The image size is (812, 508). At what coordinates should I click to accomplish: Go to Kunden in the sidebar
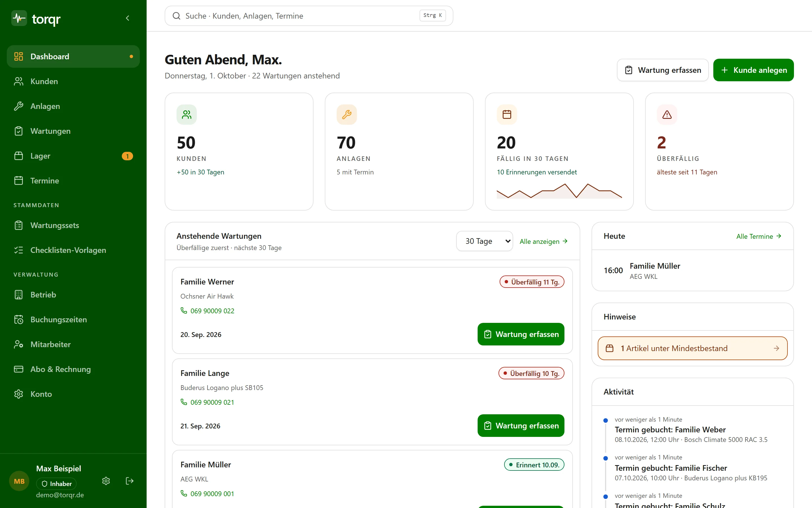point(73,81)
